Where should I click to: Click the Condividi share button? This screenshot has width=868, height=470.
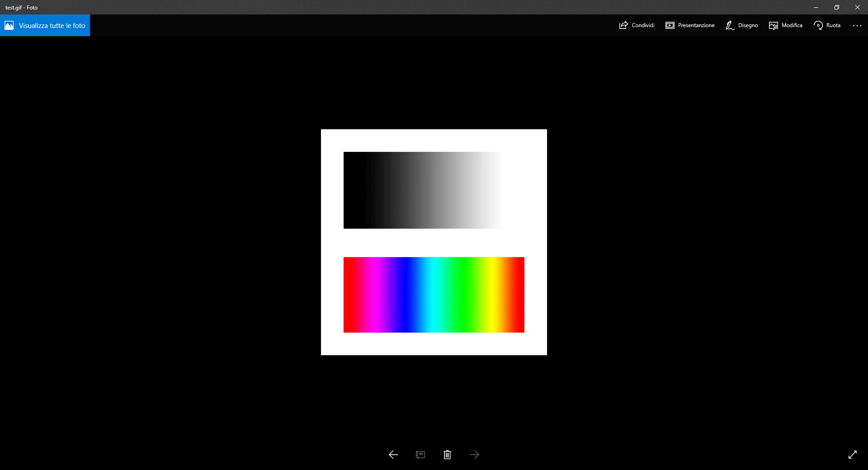[x=637, y=25]
